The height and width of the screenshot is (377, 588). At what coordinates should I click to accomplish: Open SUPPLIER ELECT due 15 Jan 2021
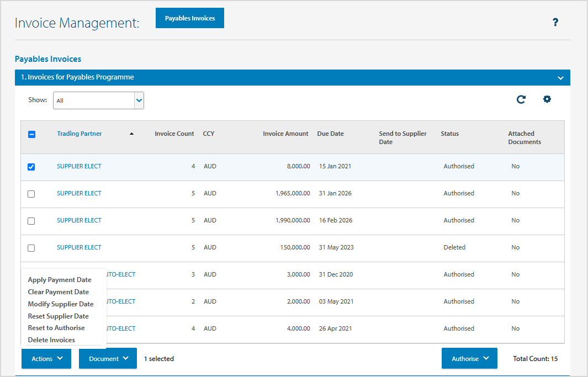pyautogui.click(x=79, y=166)
